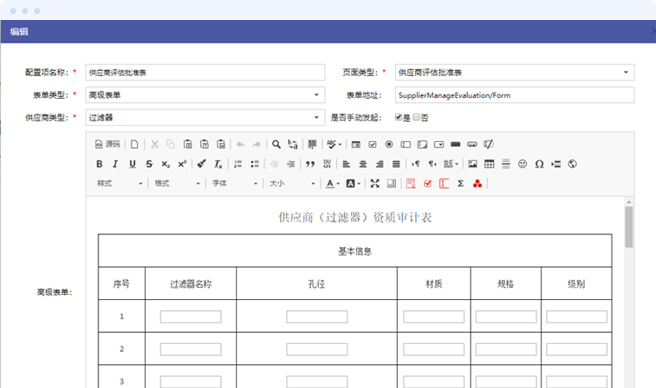Open the spell check dropdown
The width and height of the screenshot is (656, 388).
pyautogui.click(x=334, y=144)
